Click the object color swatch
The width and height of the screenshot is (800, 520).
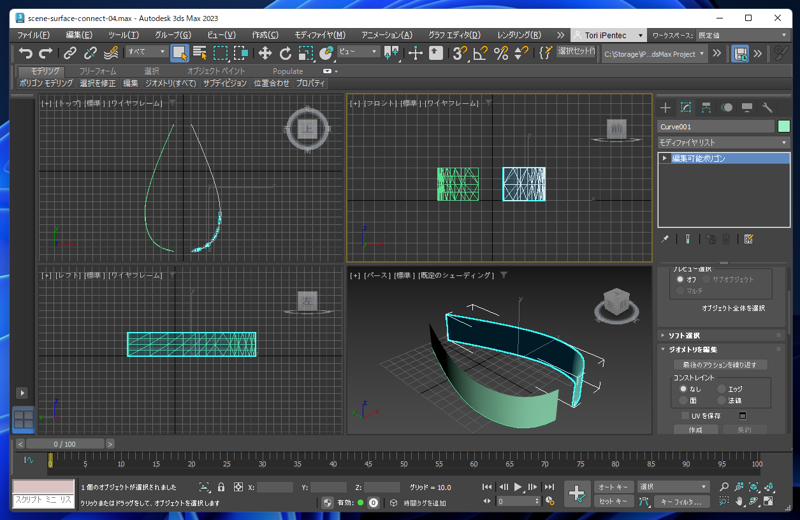point(784,127)
